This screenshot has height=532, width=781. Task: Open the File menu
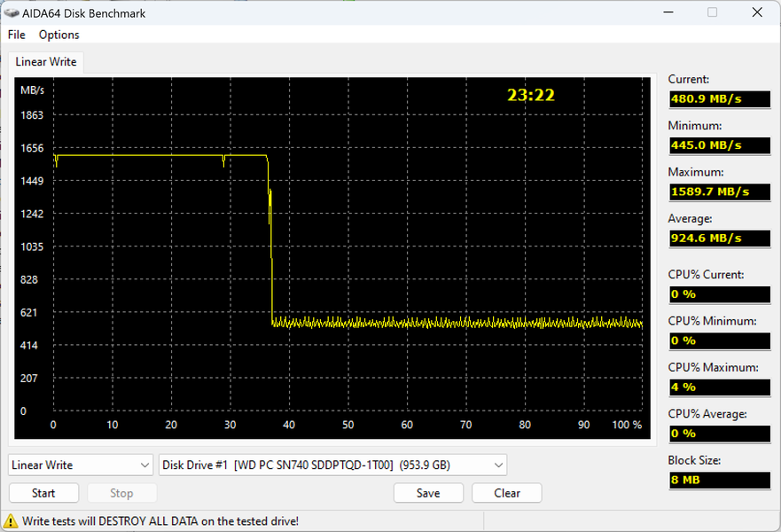[17, 35]
